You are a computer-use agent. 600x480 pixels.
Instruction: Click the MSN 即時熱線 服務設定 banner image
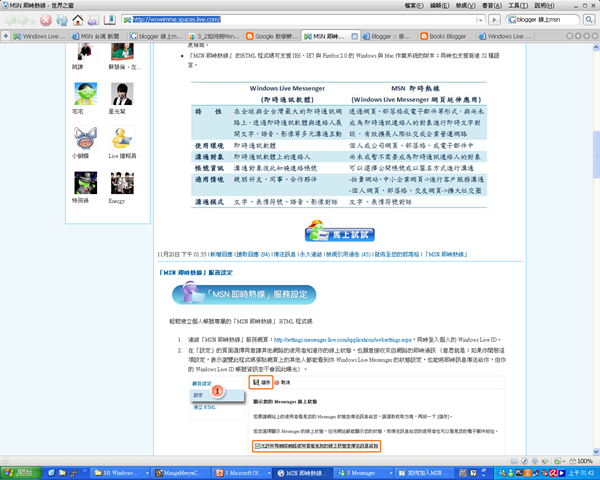coord(244,294)
